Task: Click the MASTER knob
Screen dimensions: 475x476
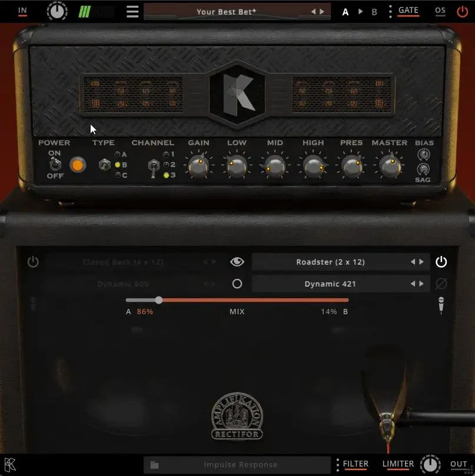Action: click(x=390, y=166)
